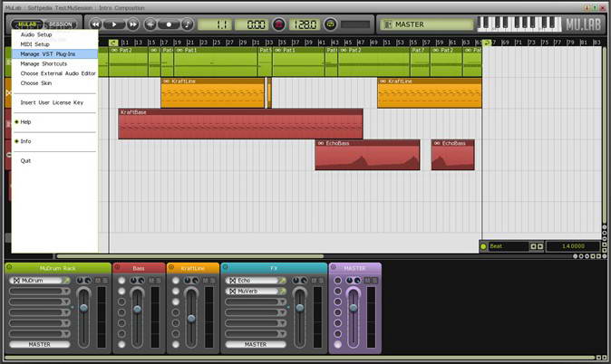Click the edit icon beside MuVerb plug-in

[x=283, y=292]
